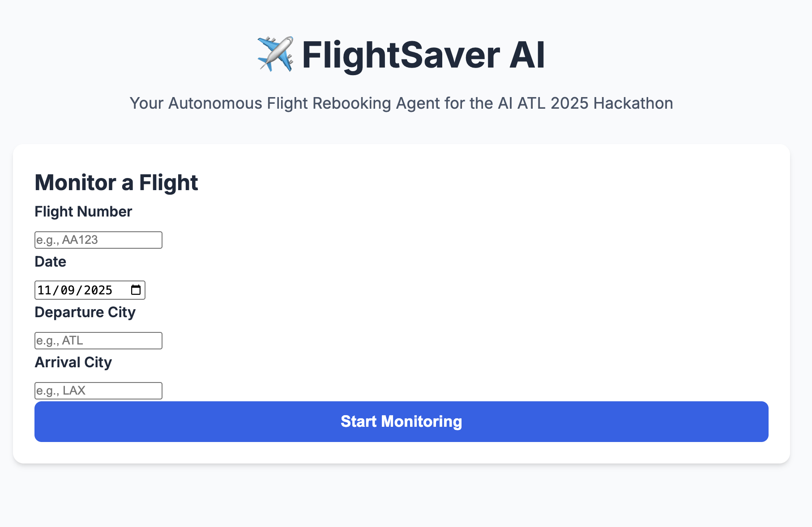Select the day segment '09' in Date
The height and width of the screenshot is (527, 812).
[68, 290]
